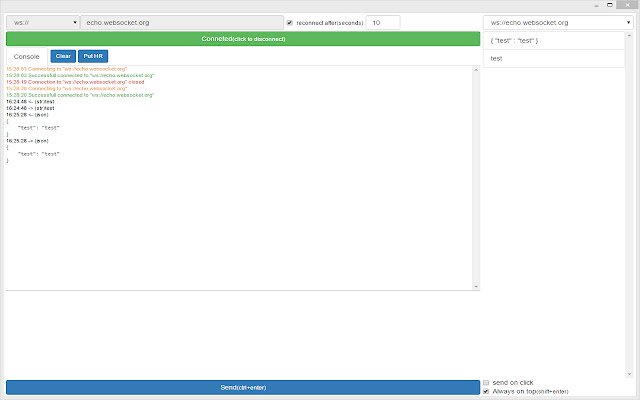Image resolution: width=640 pixels, height=400 pixels.
Task: Click the echo.websocket.org host input field
Action: pos(182,22)
